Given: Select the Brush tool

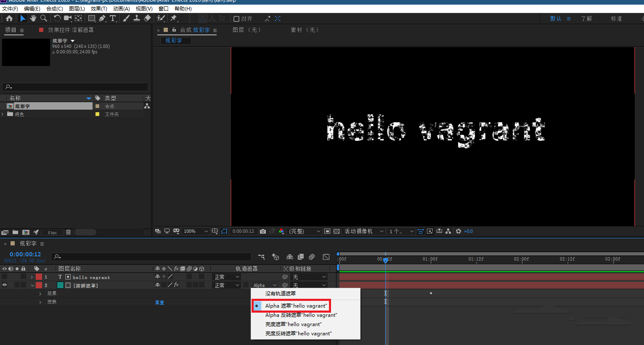Looking at the screenshot, I should pos(126,18).
